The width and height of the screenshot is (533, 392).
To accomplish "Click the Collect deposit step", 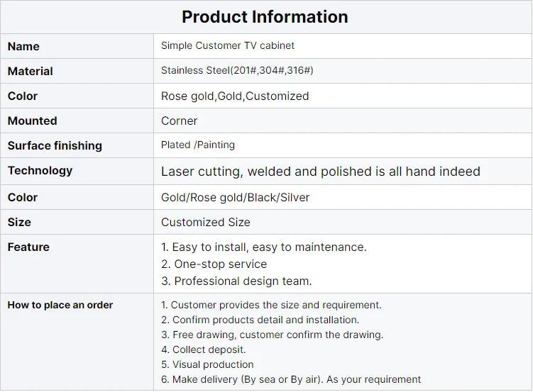I will click(204, 349).
